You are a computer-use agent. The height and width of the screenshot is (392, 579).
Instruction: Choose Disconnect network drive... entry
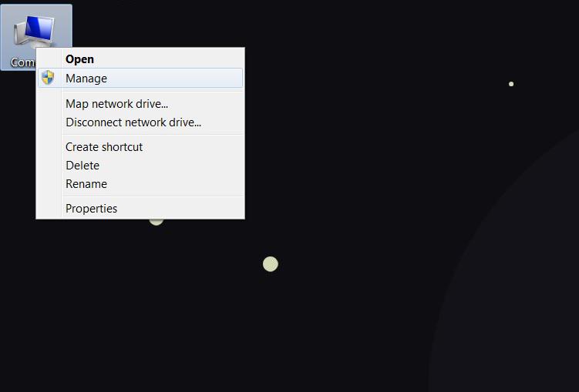point(133,122)
